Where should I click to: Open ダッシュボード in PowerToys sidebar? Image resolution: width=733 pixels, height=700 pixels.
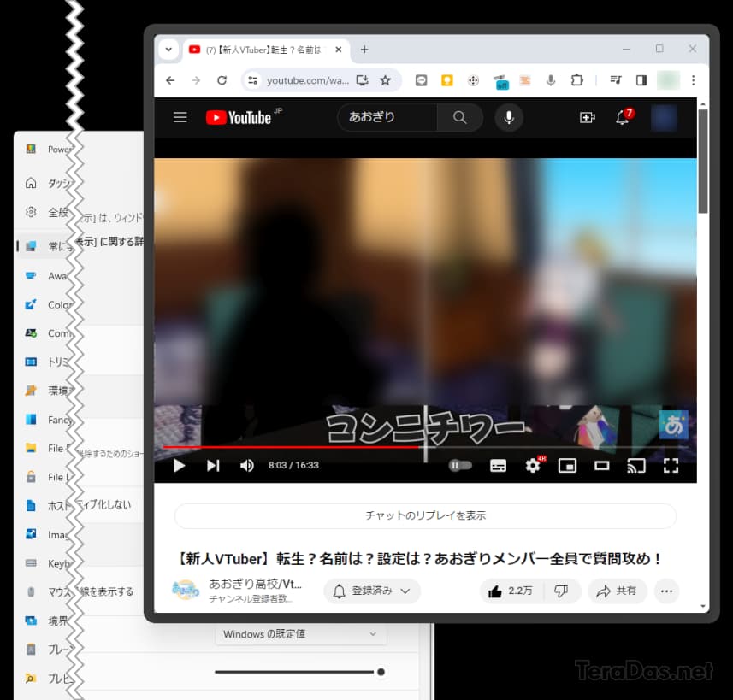[49, 183]
